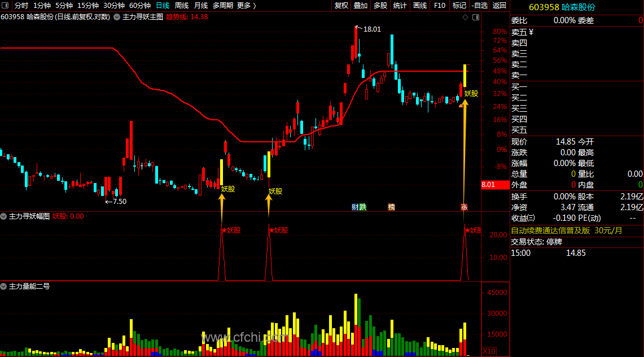Switch to 5分钟 chart period
The width and height of the screenshot is (644, 357).
(64, 5)
